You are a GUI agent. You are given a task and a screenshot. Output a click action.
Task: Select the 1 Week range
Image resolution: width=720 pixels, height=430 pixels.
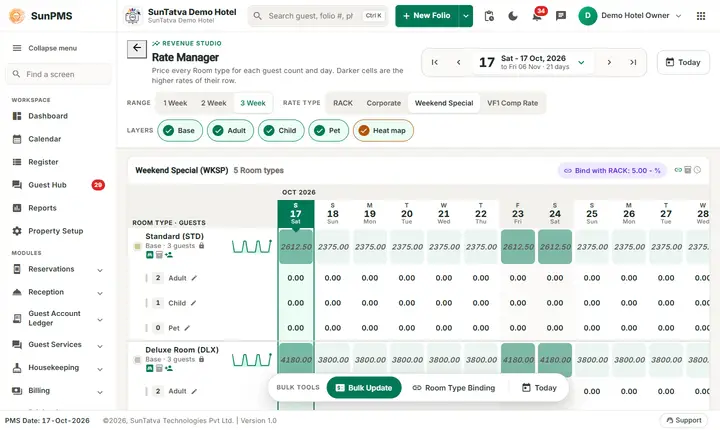tap(175, 103)
